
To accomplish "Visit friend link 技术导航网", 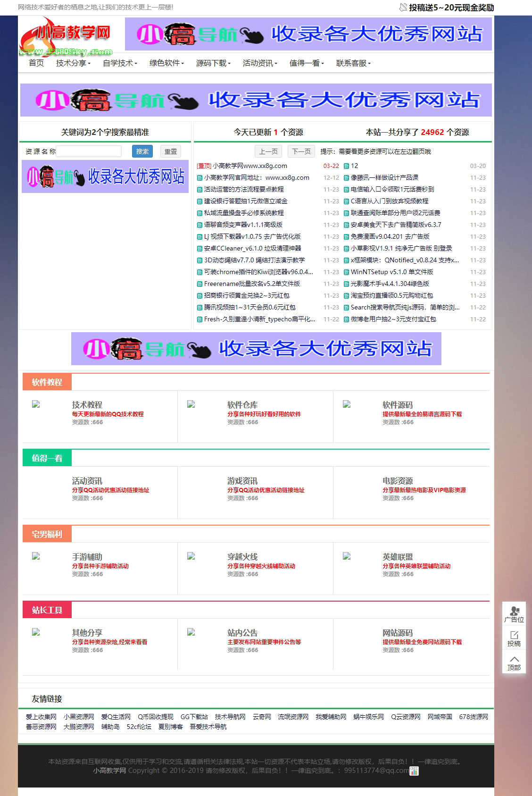I will 230,716.
